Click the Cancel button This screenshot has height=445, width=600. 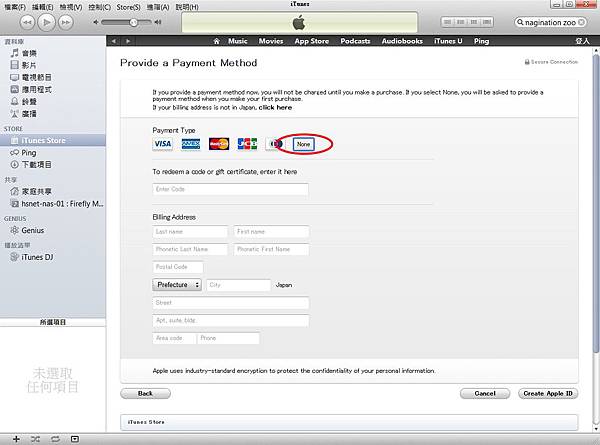[x=485, y=393]
